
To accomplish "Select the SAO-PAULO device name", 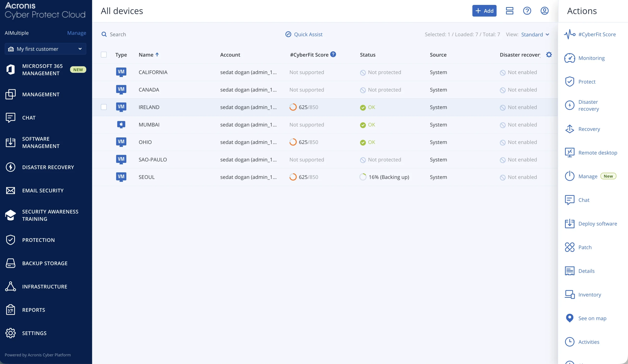I will tap(153, 160).
